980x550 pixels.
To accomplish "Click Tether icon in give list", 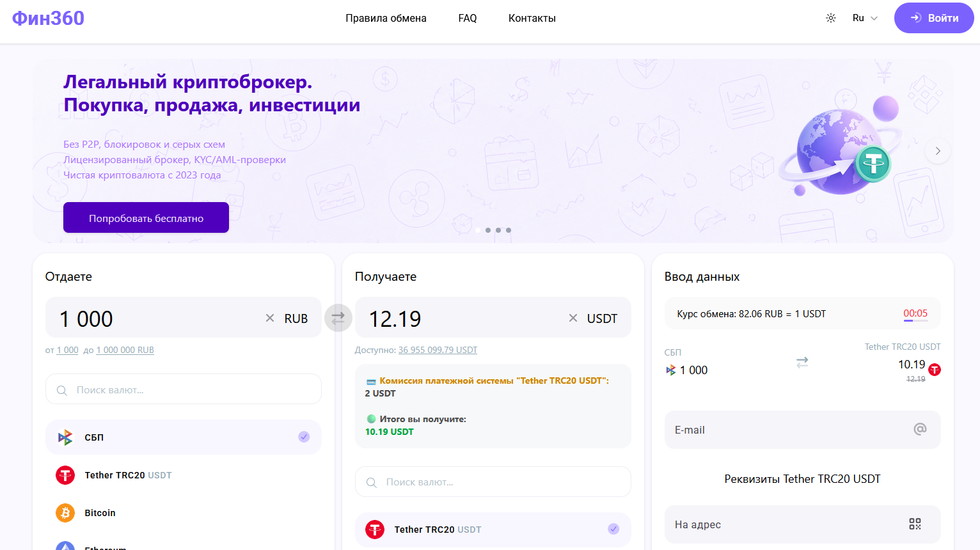I will point(65,475).
